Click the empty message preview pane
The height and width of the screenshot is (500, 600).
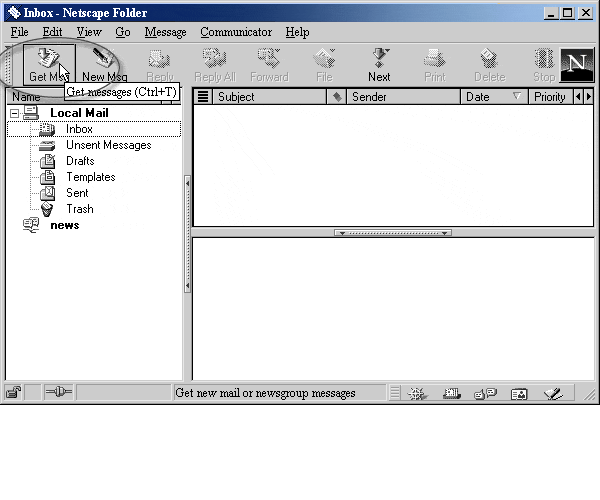click(393, 309)
